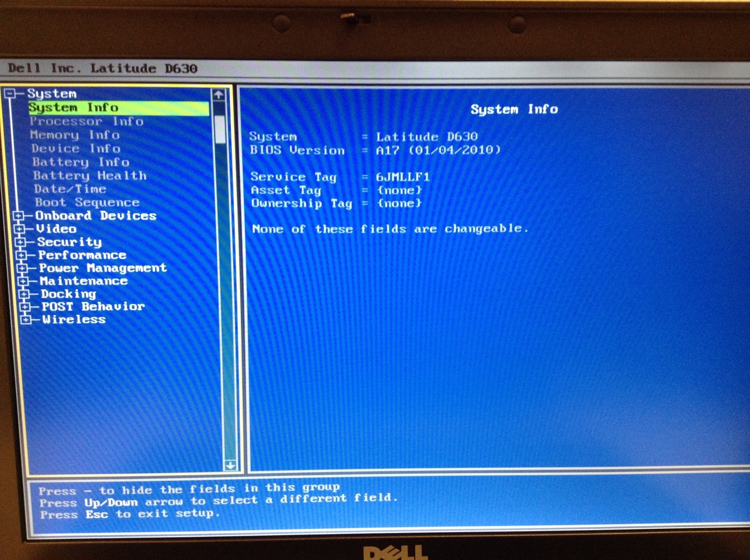The width and height of the screenshot is (750, 560).
Task: Open Memory Info in the tree
Action: click(x=75, y=135)
